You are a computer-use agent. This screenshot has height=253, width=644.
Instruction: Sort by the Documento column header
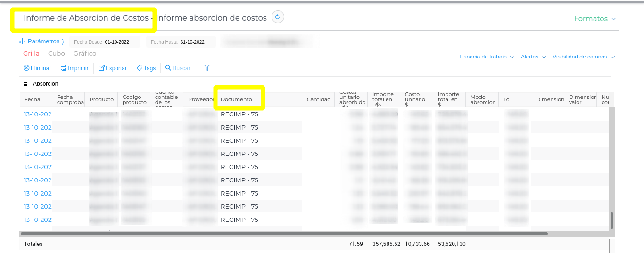click(x=259, y=99)
